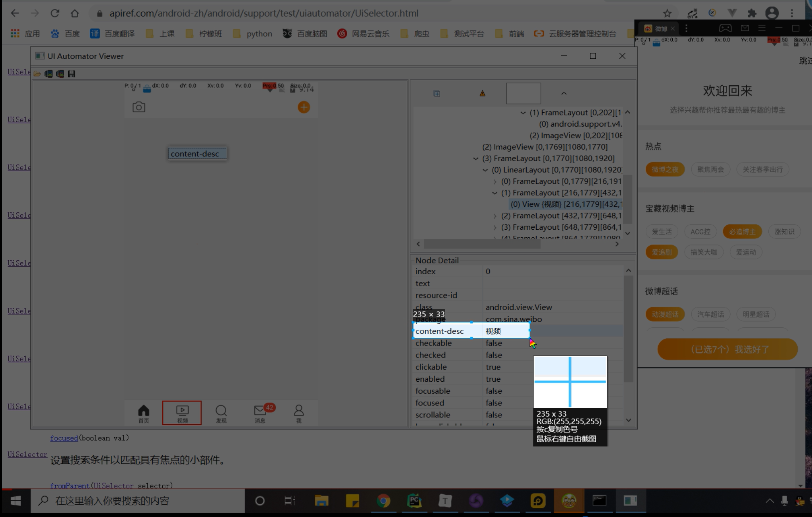The image size is (812, 517).
Task: Tap the orange plus button in screenshot
Action: point(304,107)
